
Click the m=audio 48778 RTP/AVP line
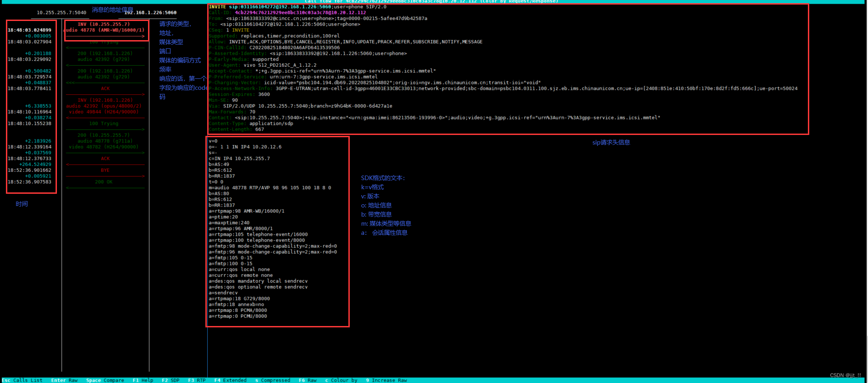pos(270,188)
